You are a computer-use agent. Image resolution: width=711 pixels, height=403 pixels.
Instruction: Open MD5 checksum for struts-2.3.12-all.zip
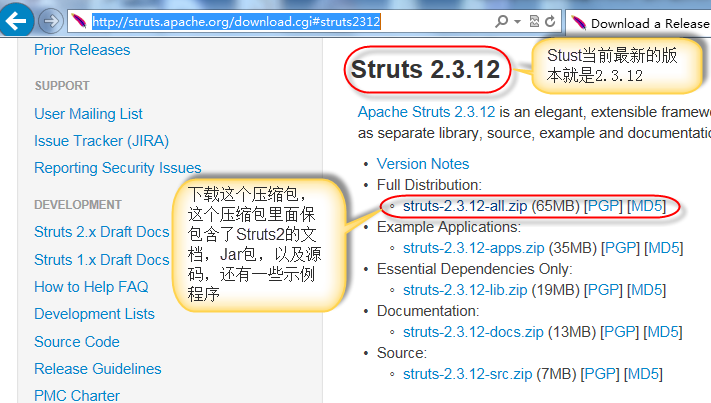(x=646, y=206)
